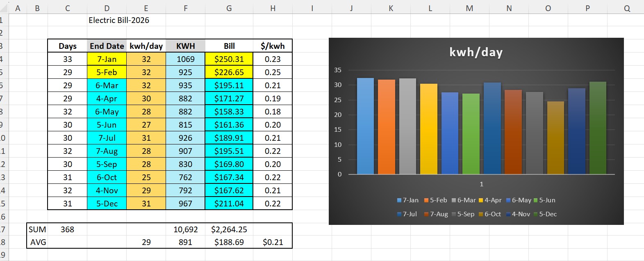
Task: Click the End Date header cell
Action: point(107,46)
